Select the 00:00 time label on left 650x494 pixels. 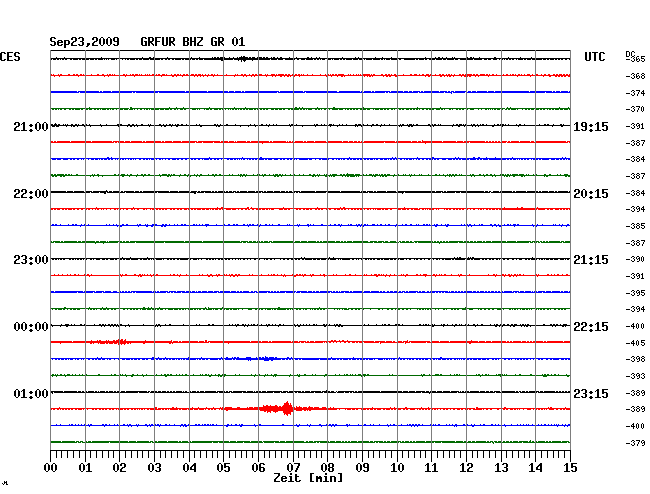pyautogui.click(x=31, y=327)
